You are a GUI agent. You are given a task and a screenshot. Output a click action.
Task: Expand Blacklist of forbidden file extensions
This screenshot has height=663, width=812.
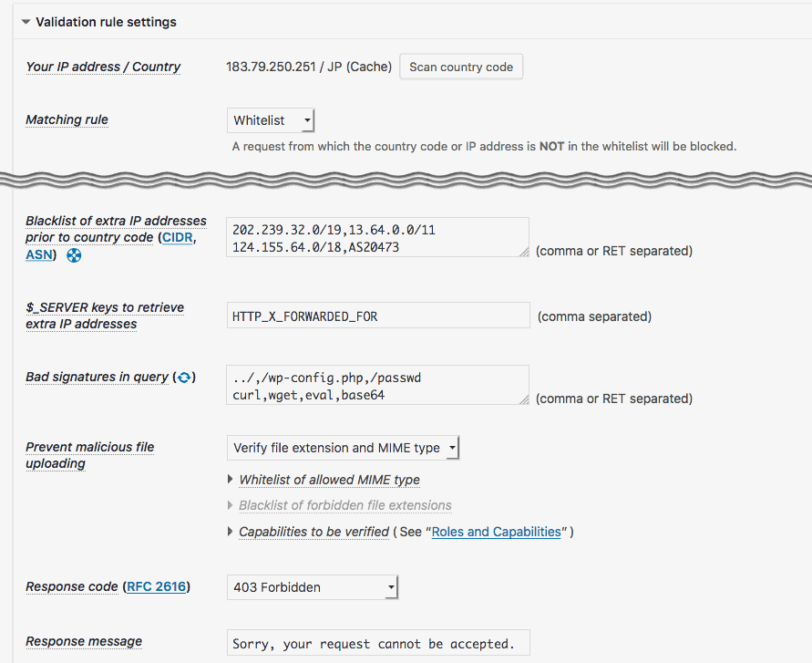click(344, 505)
